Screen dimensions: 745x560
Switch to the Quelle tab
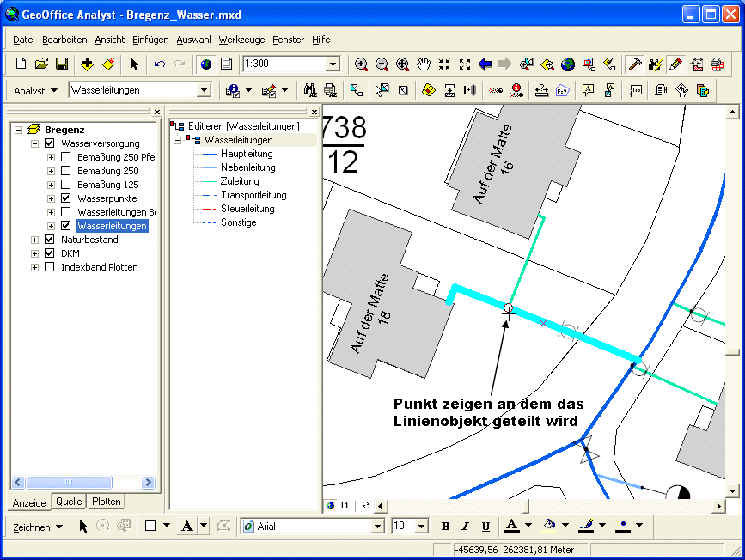click(x=69, y=502)
